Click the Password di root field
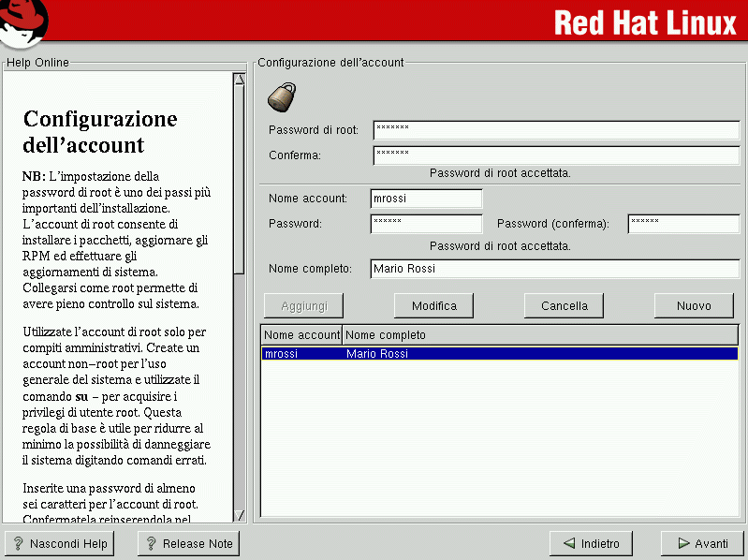This screenshot has height=560, width=748. pyautogui.click(x=555, y=130)
